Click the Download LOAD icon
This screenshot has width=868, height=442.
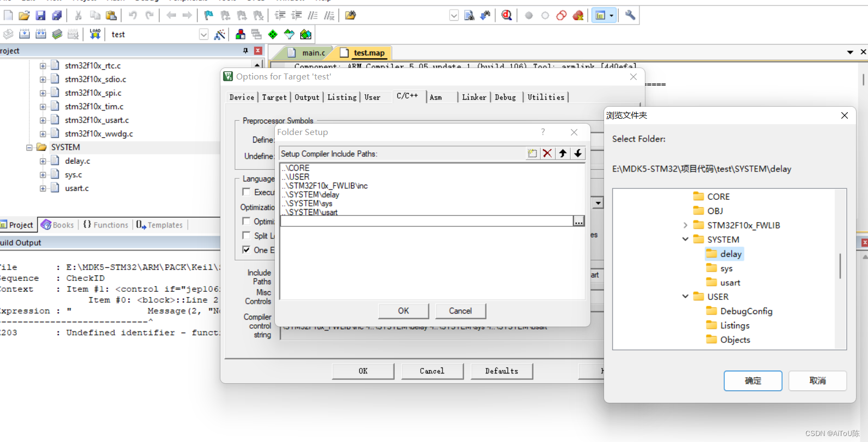(95, 34)
